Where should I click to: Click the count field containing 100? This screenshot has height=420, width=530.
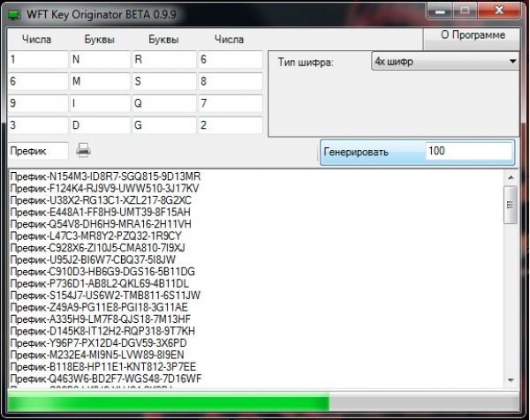[469, 151]
